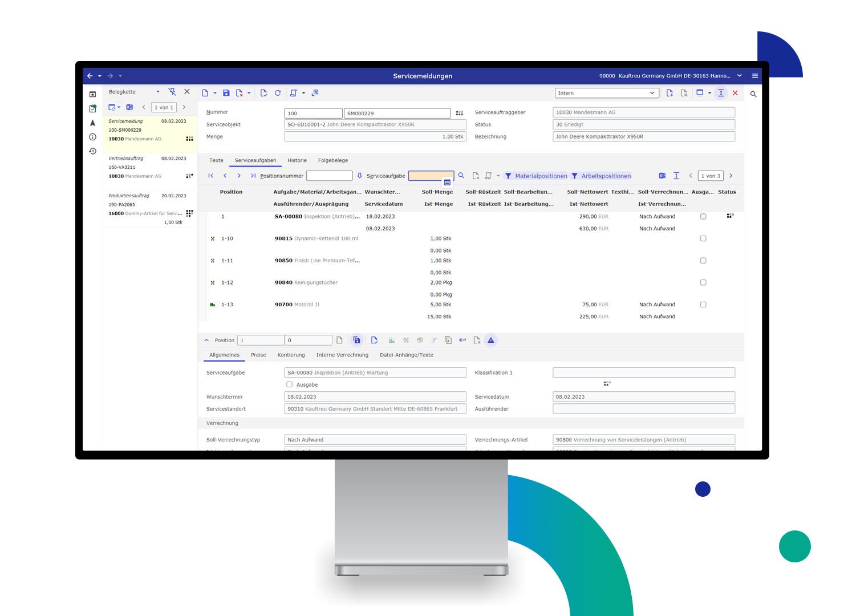The image size is (844, 616).
Task: Open the window layout dropdown arrow
Action: (709, 93)
